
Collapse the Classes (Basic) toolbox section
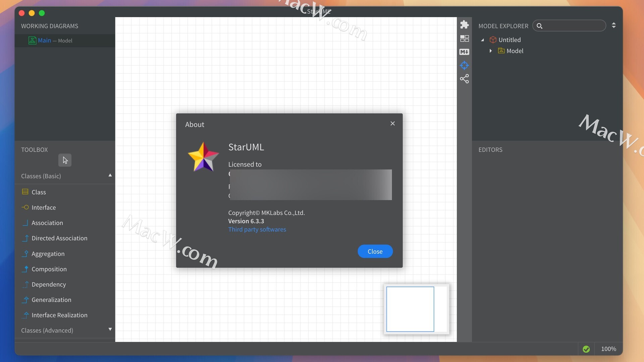110,175
